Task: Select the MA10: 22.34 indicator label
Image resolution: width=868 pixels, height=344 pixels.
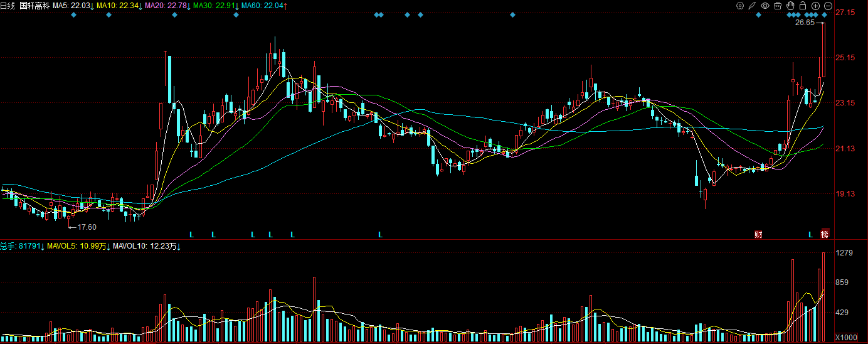Action: pyautogui.click(x=119, y=6)
